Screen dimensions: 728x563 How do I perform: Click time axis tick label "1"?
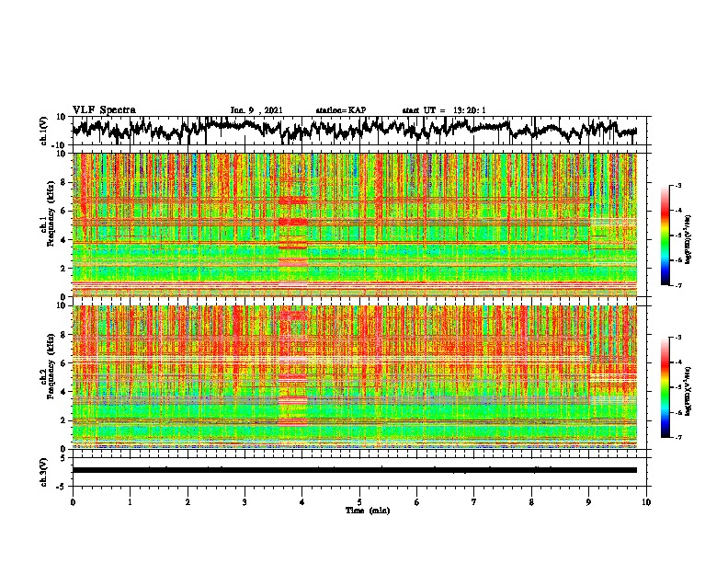coord(130,502)
